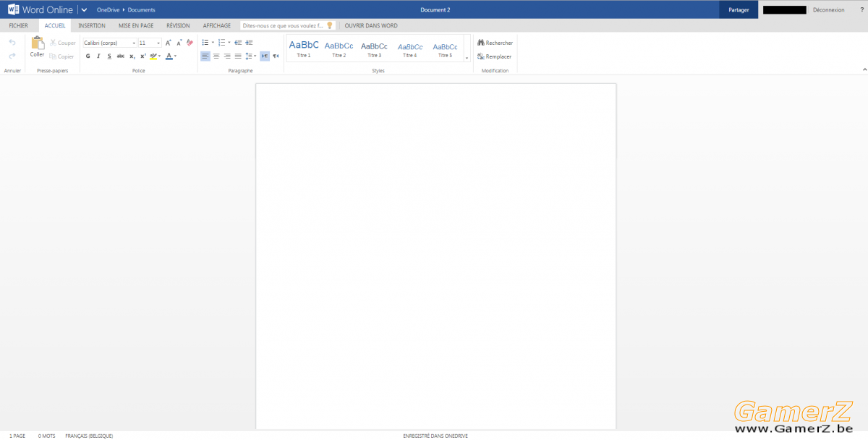This screenshot has height=440, width=868.
Task: Increase the paragraph indent
Action: [x=249, y=43]
